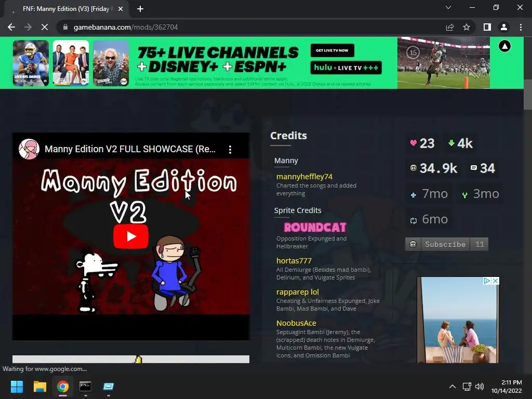Click the GET LIVE TV NOW button
532x399 pixels.
tap(332, 50)
